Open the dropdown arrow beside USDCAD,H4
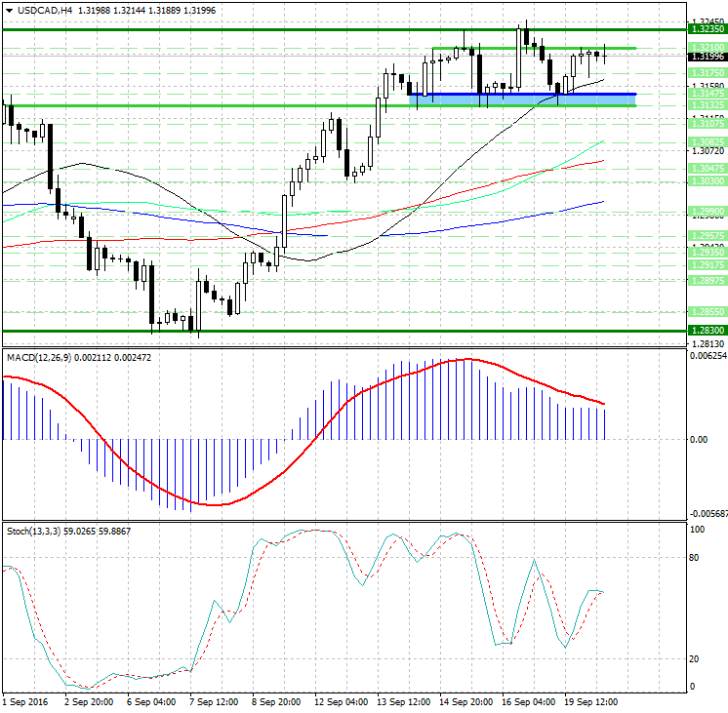728x713 pixels. [x=9, y=11]
